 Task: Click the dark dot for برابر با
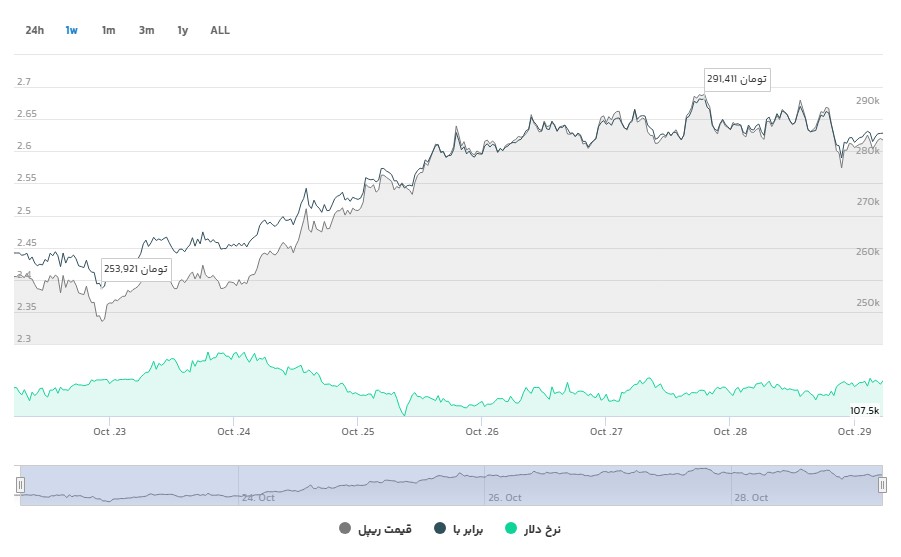tap(440, 529)
